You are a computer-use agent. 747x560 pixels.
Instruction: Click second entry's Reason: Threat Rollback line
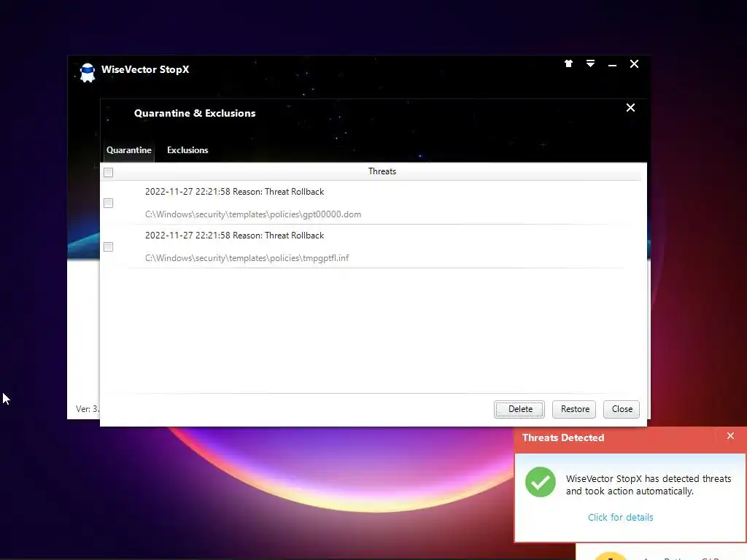[x=234, y=236]
